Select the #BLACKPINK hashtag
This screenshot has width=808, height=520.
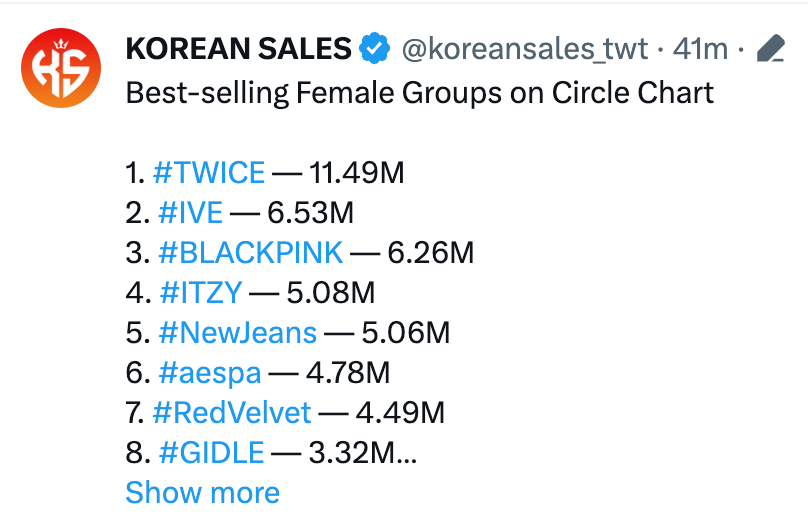250,253
